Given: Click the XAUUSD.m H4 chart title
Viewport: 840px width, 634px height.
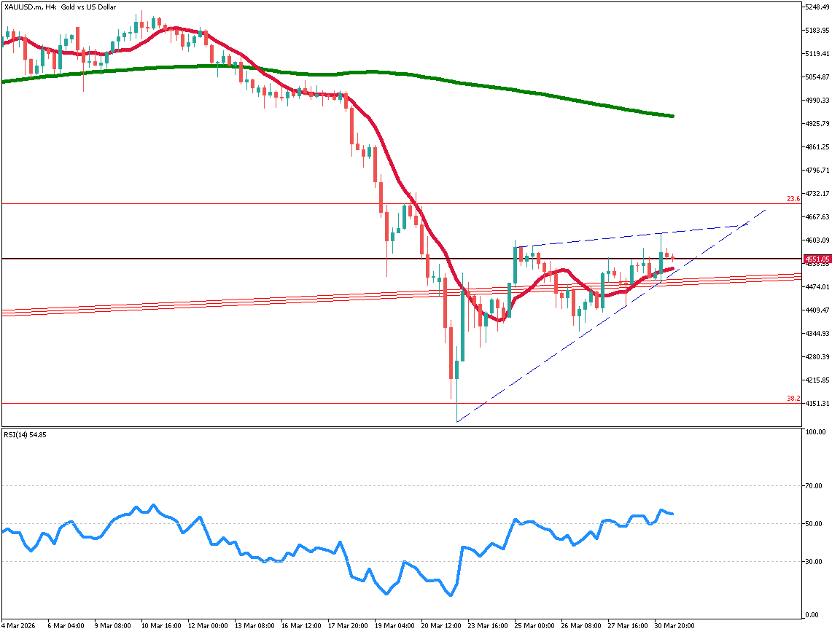Looking at the screenshot, I should click(x=60, y=7).
